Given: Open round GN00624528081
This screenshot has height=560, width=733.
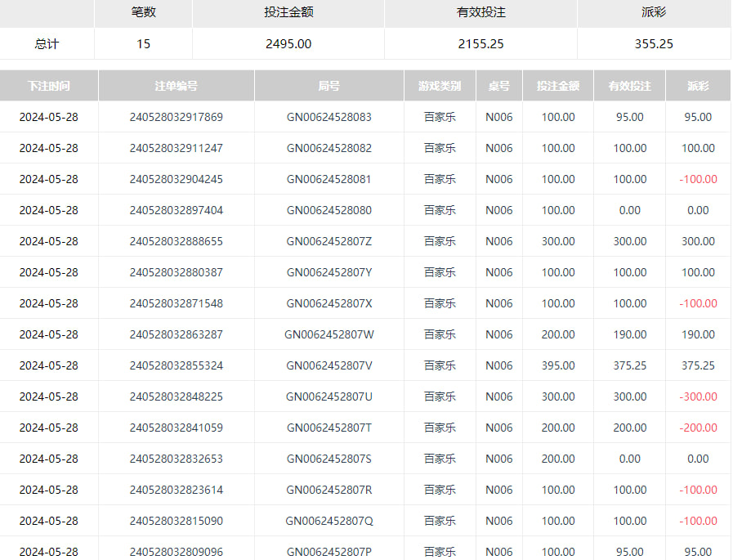Looking at the screenshot, I should click(329, 179).
